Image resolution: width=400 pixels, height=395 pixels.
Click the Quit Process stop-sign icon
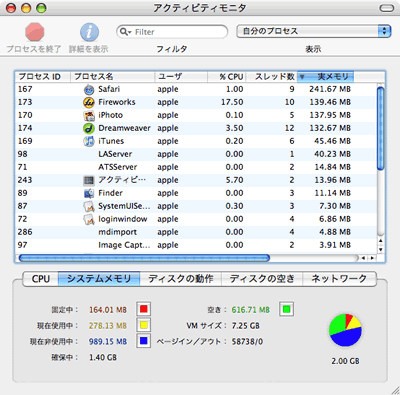pyautogui.click(x=35, y=32)
